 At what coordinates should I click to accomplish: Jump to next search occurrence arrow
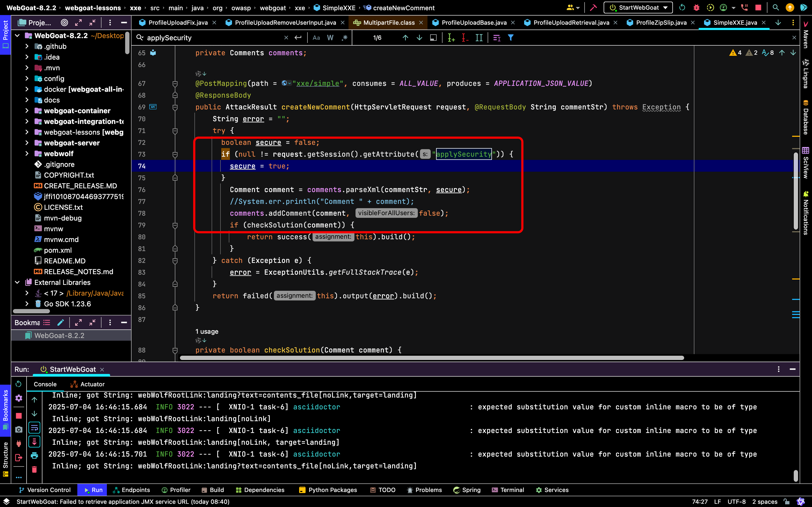(419, 38)
